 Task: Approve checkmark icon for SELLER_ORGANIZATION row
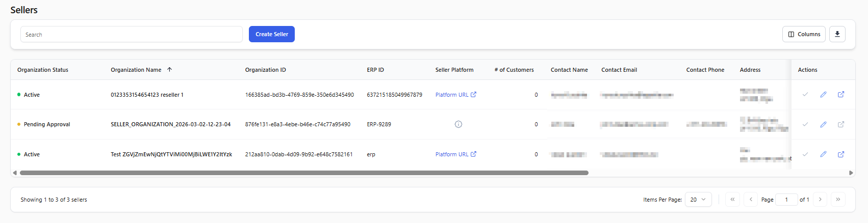805,124
